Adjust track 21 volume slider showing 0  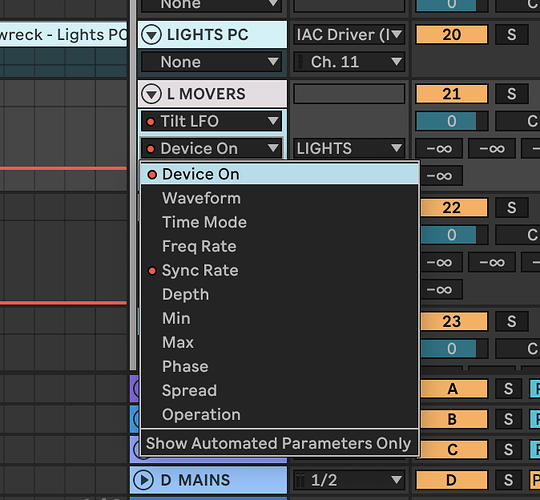tap(451, 121)
